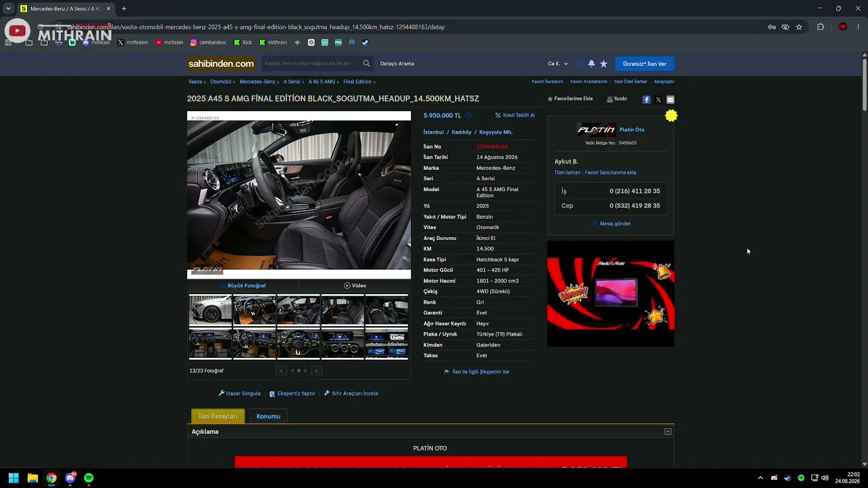Open favorites star in site header
868x488 pixels.
pyautogui.click(x=604, y=64)
